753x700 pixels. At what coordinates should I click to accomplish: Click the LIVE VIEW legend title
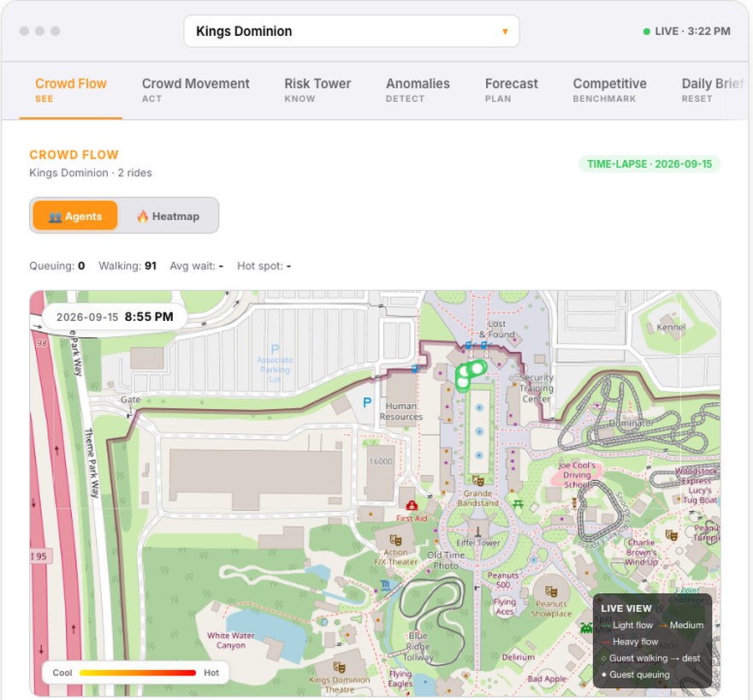click(626, 608)
